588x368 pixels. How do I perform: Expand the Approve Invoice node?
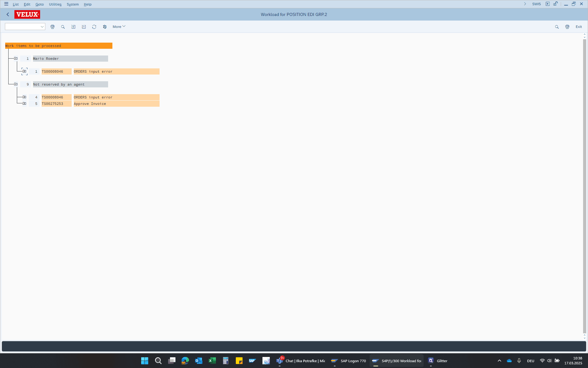(x=24, y=103)
